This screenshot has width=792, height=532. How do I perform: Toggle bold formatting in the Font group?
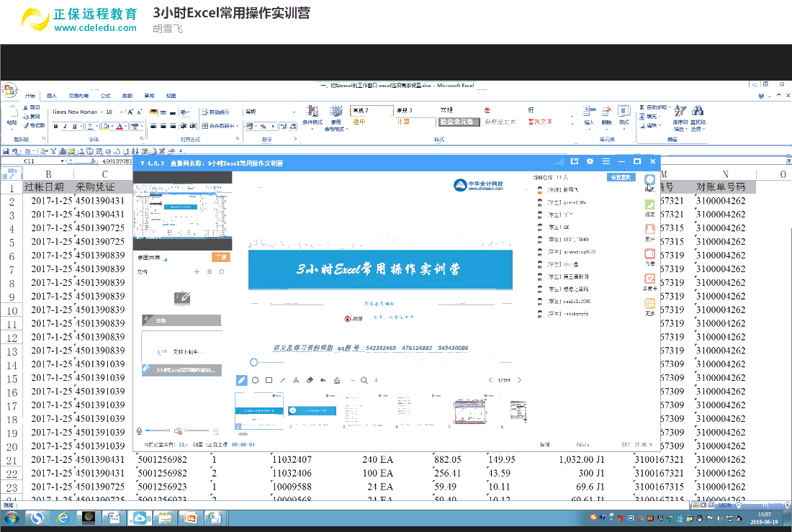[56, 126]
